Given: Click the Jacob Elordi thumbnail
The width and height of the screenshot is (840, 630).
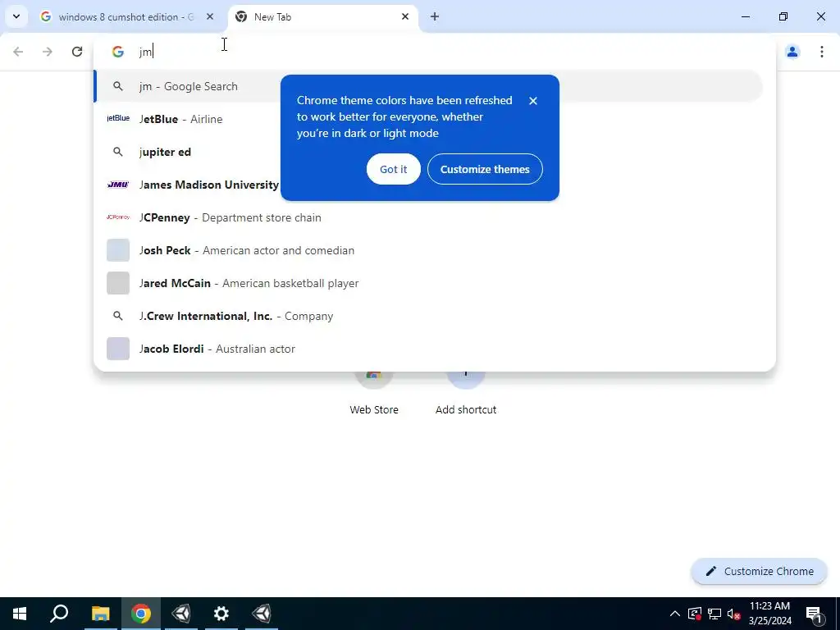Looking at the screenshot, I should point(118,349).
